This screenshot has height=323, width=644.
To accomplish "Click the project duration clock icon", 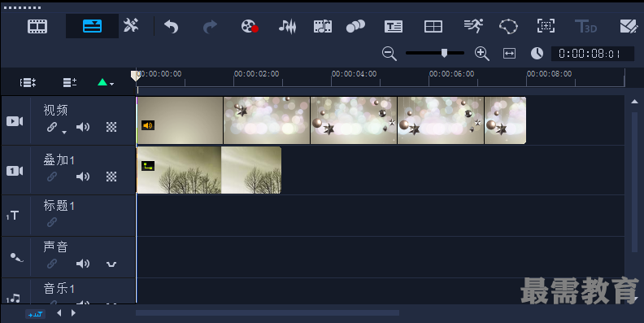I will coord(537,53).
